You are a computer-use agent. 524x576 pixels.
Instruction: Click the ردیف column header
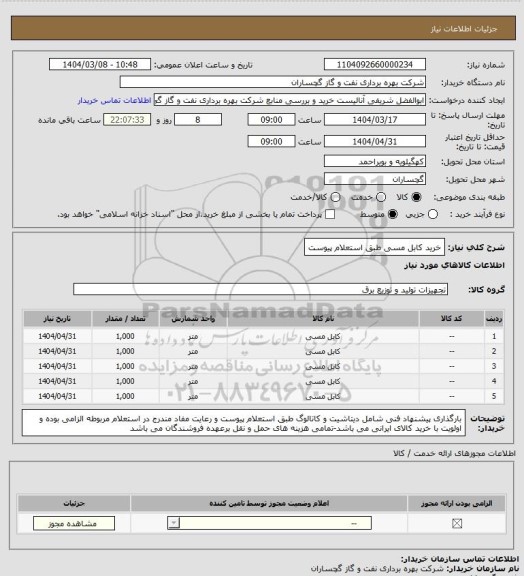(494, 319)
